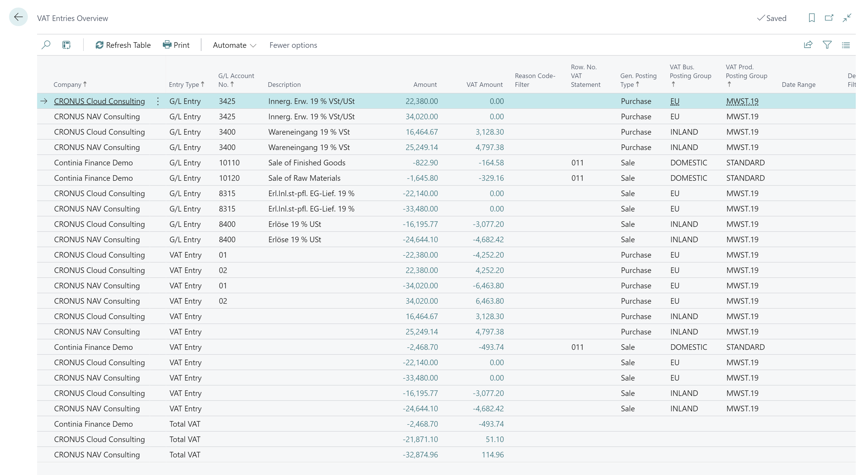868x475 pixels.
Task: Click VAT amount 3,128.30 for account 3400
Action: pos(490,132)
